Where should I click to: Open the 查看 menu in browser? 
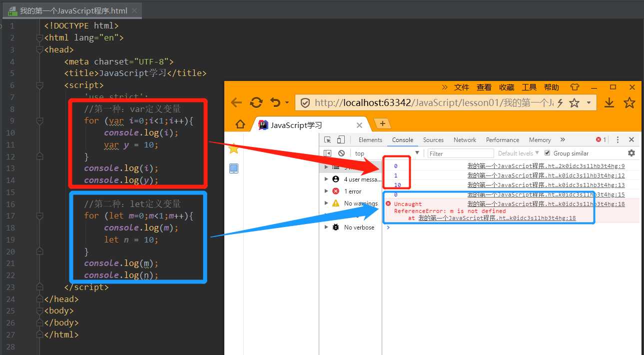[484, 87]
